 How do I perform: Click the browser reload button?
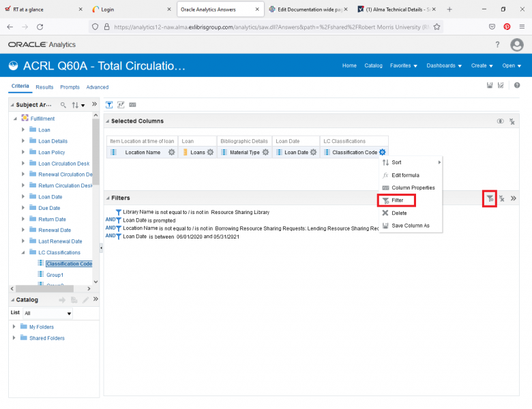[x=40, y=27]
